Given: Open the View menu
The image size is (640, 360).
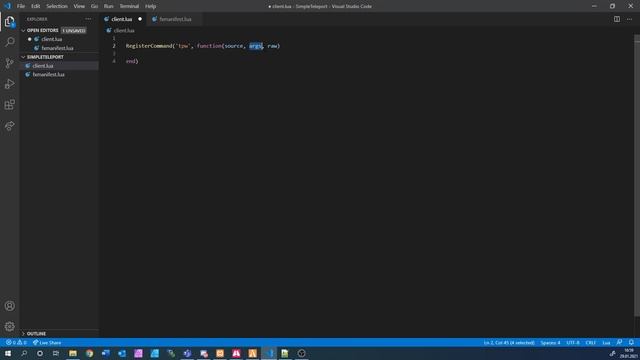Looking at the screenshot, I should pyautogui.click(x=79, y=6).
